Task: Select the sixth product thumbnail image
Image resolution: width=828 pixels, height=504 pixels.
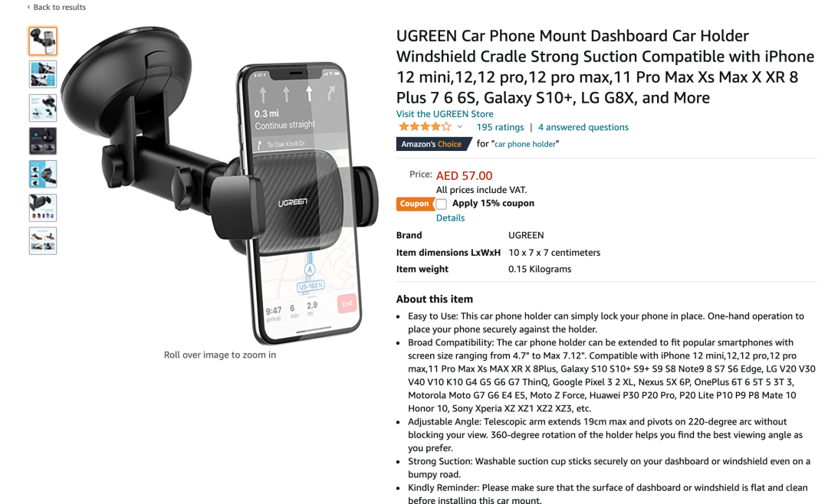Action: click(x=43, y=208)
